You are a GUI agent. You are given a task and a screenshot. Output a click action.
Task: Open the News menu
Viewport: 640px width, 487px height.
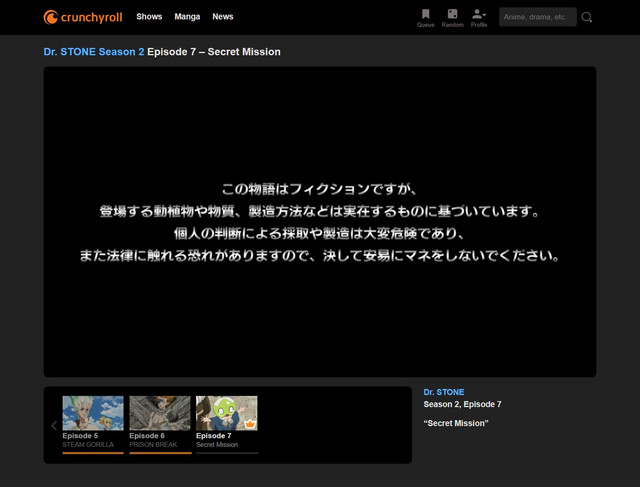(222, 17)
